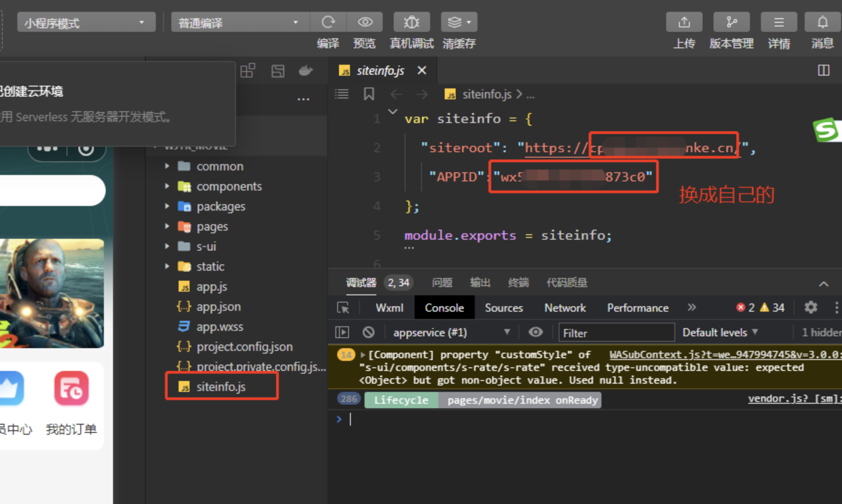Switch to the Sources tab
Viewport: 842px width, 504px height.
[x=503, y=308]
